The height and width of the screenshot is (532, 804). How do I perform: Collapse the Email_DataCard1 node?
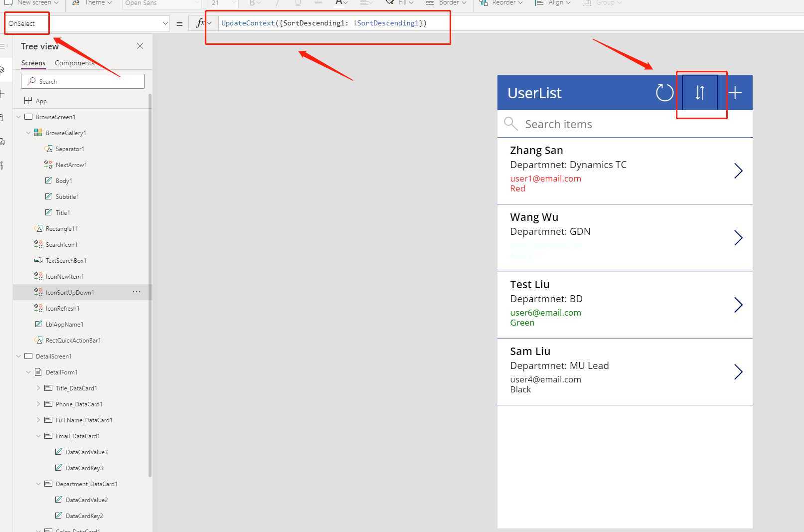click(x=38, y=436)
